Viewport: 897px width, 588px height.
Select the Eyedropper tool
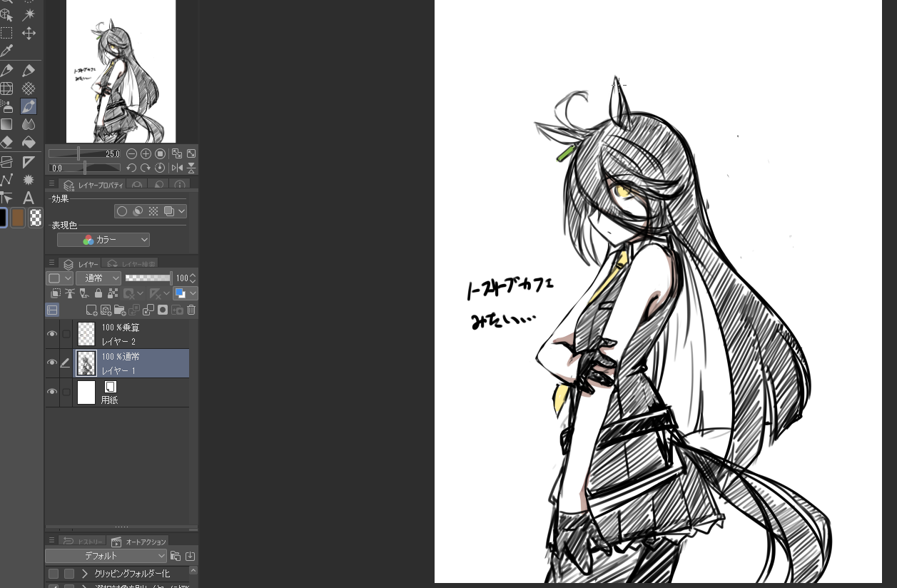tap(6, 51)
